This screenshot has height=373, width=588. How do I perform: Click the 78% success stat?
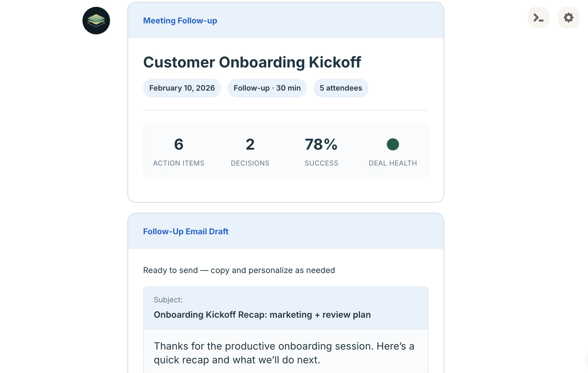click(321, 144)
